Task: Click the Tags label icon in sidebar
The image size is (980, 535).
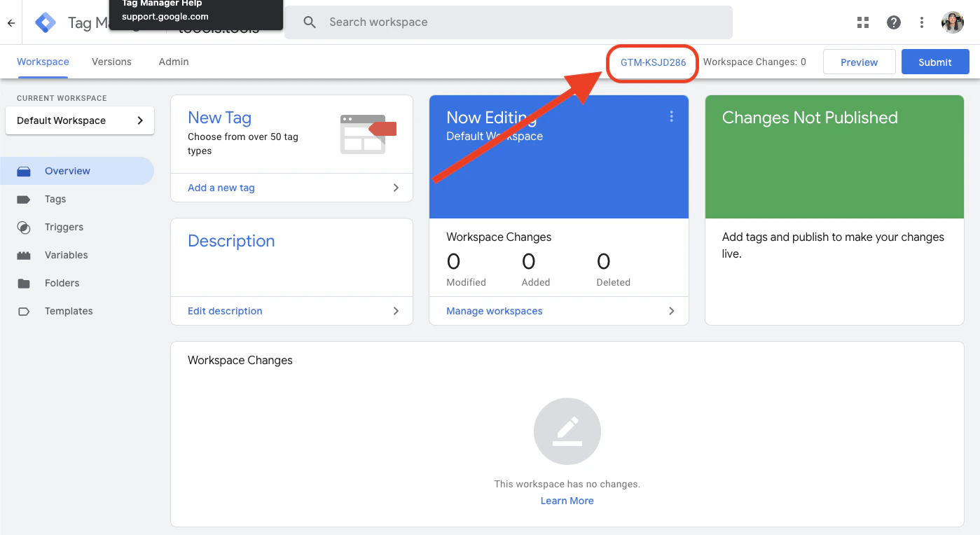Action: pos(24,199)
